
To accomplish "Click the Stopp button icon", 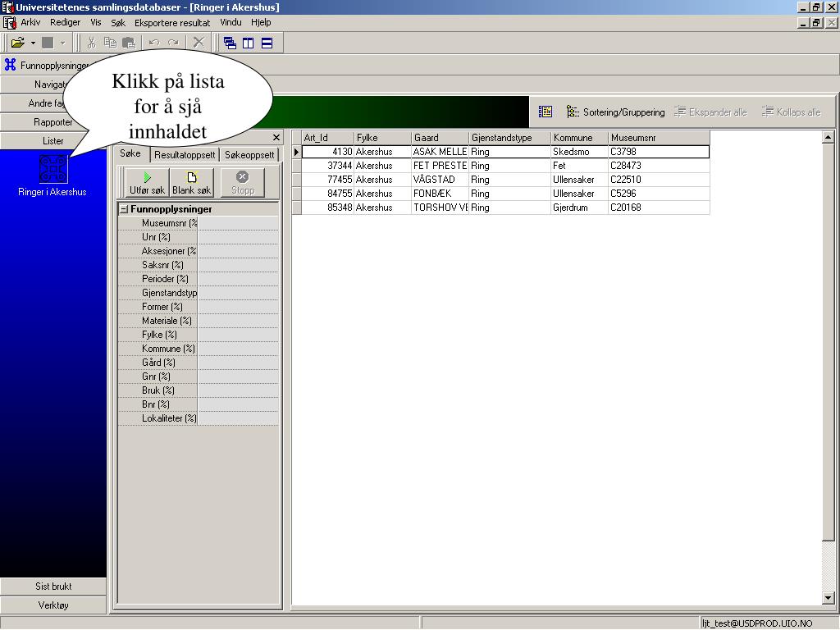I will point(243,183).
